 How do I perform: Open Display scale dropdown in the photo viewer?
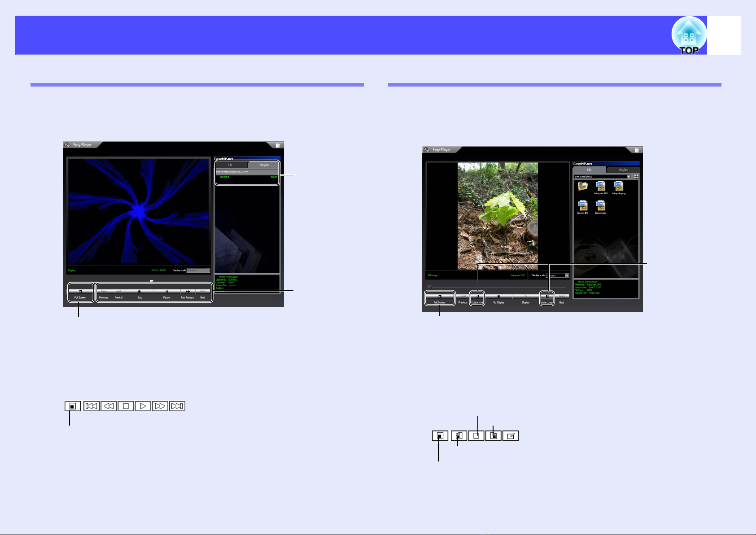pos(567,275)
